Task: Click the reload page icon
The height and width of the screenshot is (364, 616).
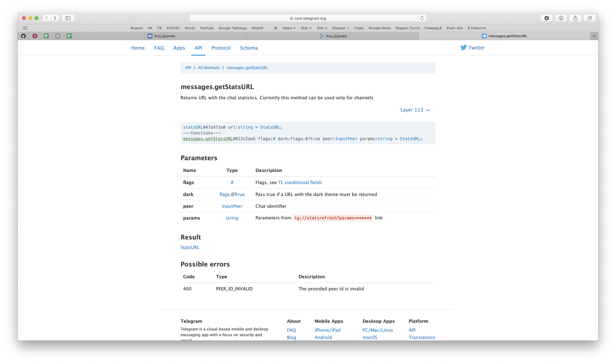Action: click(422, 18)
